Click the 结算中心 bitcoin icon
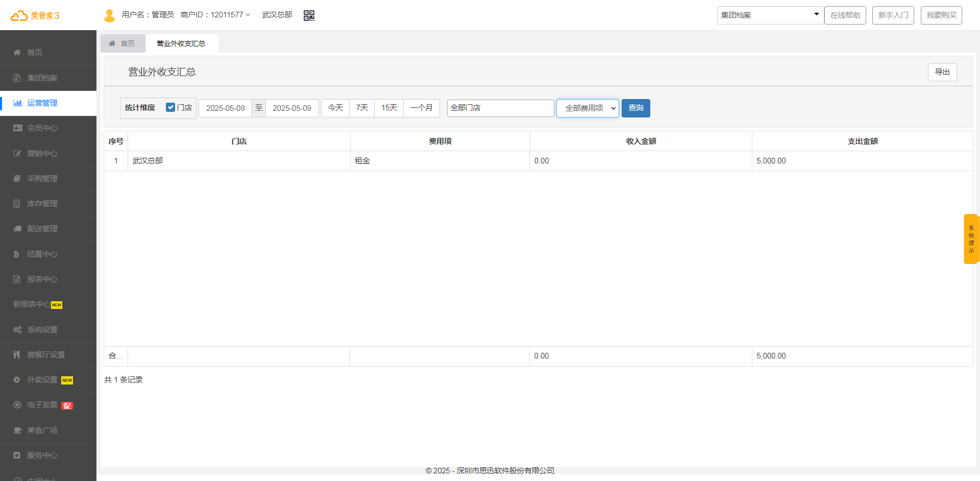This screenshot has height=481, width=980. [x=16, y=254]
